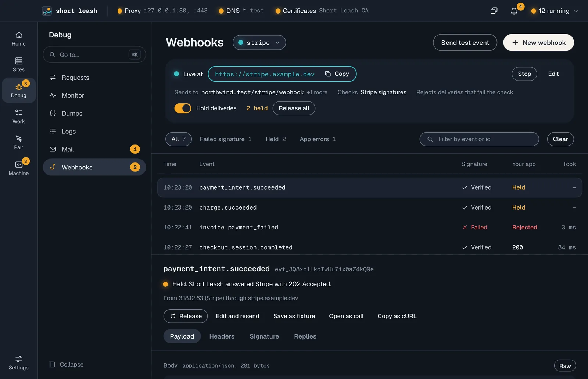Open Mail in Debug menu
The width and height of the screenshot is (588, 379).
coord(94,149)
